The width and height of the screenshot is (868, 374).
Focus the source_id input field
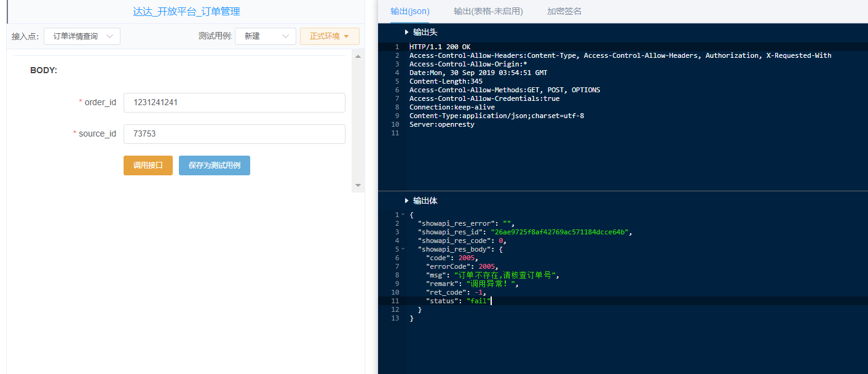tap(234, 134)
